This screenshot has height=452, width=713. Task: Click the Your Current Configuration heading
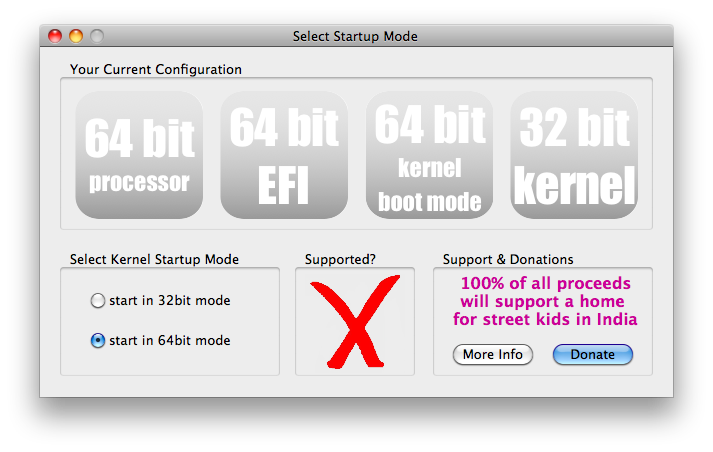coord(156,70)
